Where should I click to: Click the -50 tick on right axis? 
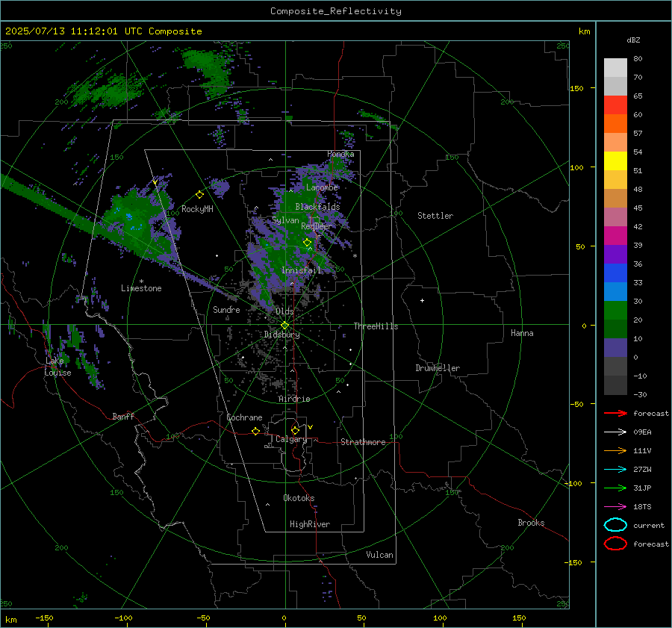pos(576,404)
